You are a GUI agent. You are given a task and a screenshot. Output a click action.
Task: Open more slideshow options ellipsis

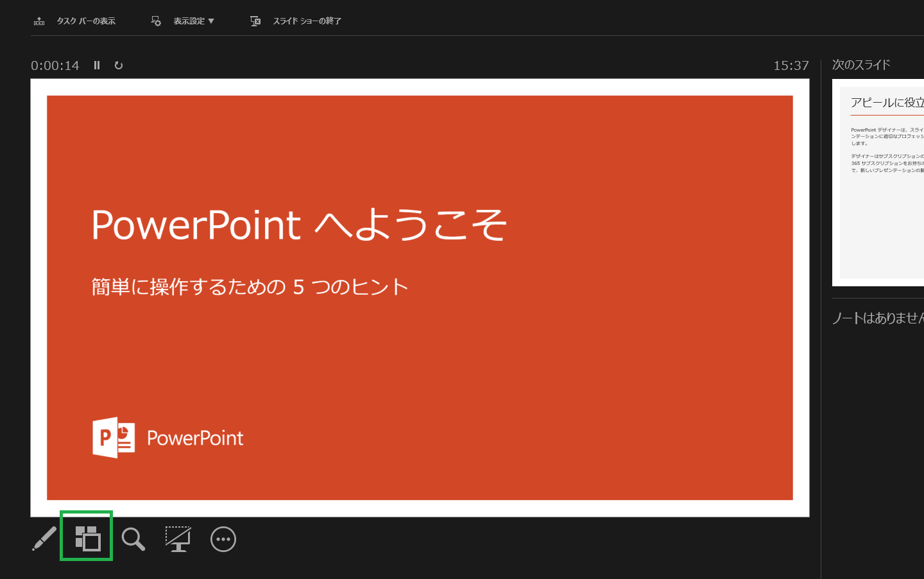pos(223,539)
